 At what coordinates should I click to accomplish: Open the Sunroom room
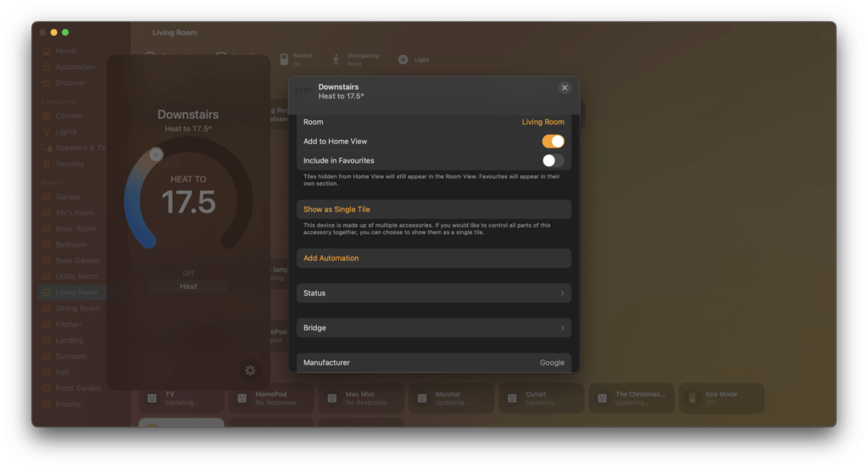(x=64, y=356)
